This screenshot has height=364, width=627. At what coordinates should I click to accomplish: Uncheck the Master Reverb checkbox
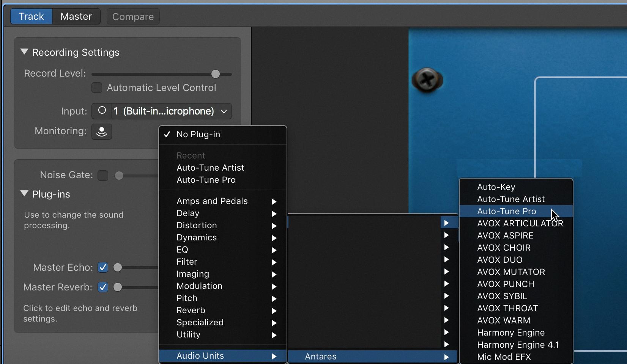[103, 287]
